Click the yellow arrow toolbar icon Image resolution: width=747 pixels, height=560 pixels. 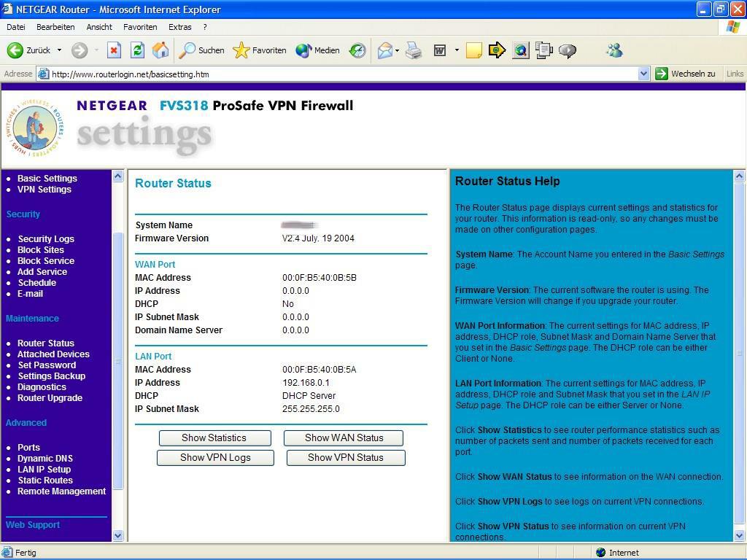(497, 50)
